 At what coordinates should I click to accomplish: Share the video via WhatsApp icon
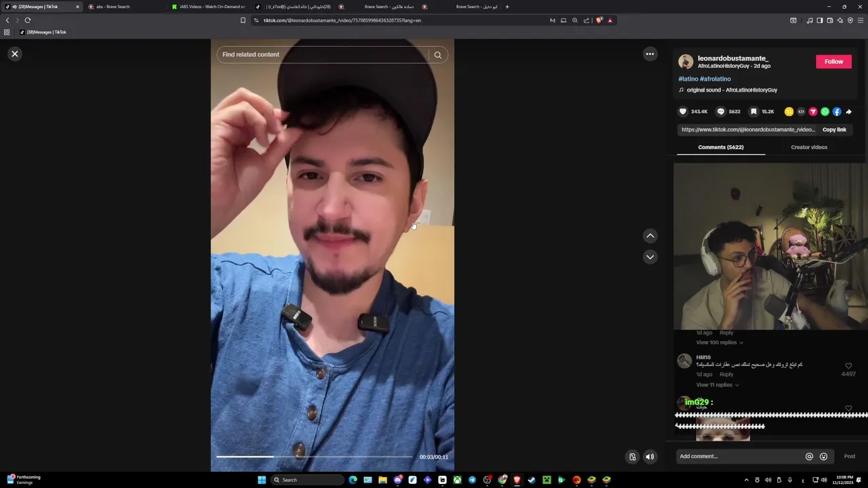point(825,112)
